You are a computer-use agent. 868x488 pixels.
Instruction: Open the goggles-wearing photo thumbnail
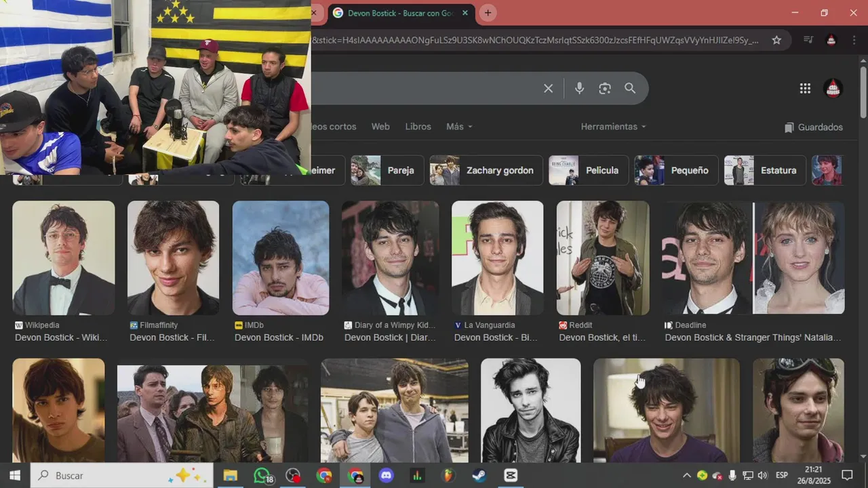pos(798,410)
